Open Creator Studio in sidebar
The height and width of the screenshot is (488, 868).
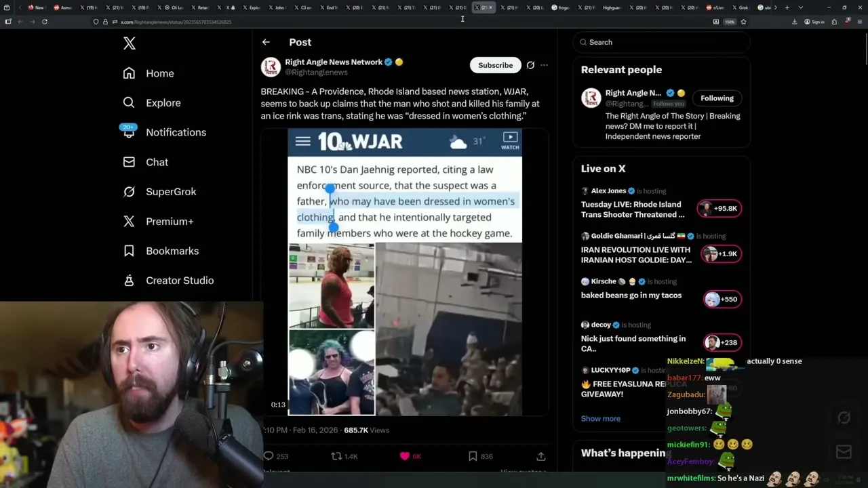[168, 281]
